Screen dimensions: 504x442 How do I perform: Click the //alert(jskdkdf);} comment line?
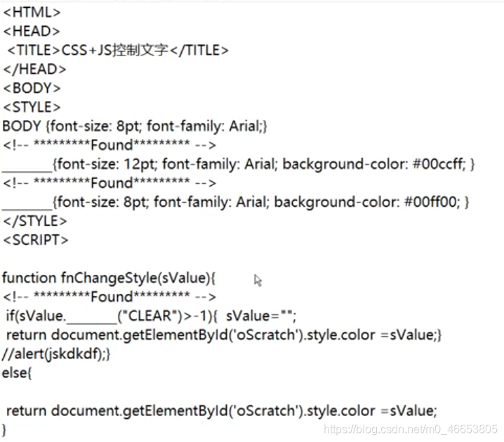[x=56, y=354]
